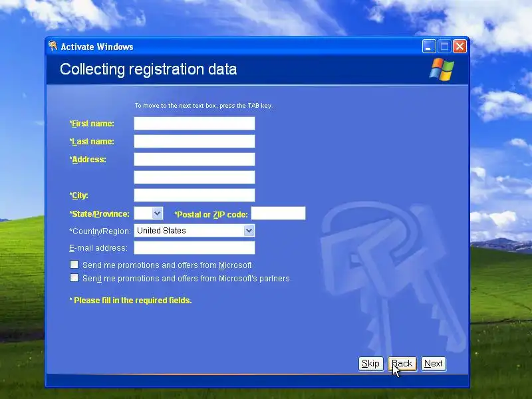Click the '*State/Province:' label
Viewport: 532px width, 399px height.
[99, 214]
